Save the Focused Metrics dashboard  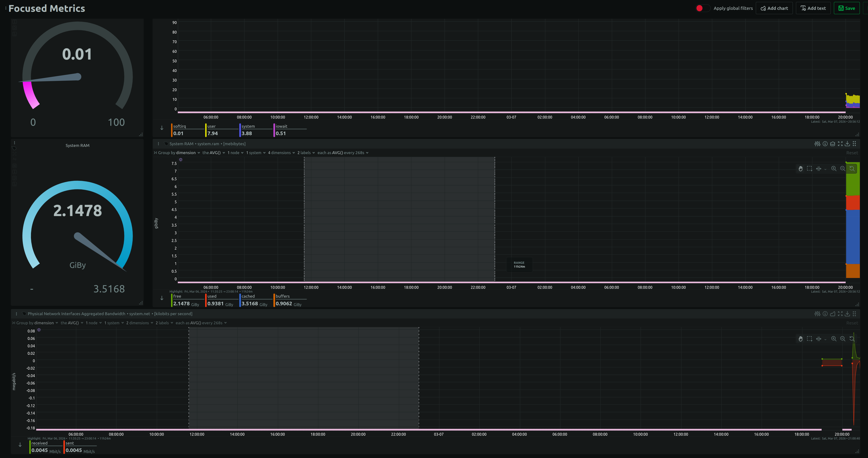click(x=846, y=8)
